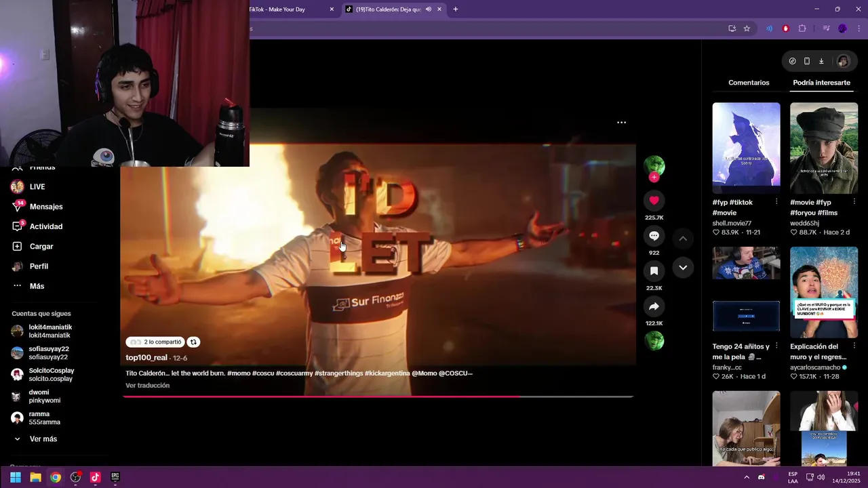This screenshot has width=868, height=488.
Task: Open options for 'Explicación del muro' card
Action: click(x=854, y=346)
